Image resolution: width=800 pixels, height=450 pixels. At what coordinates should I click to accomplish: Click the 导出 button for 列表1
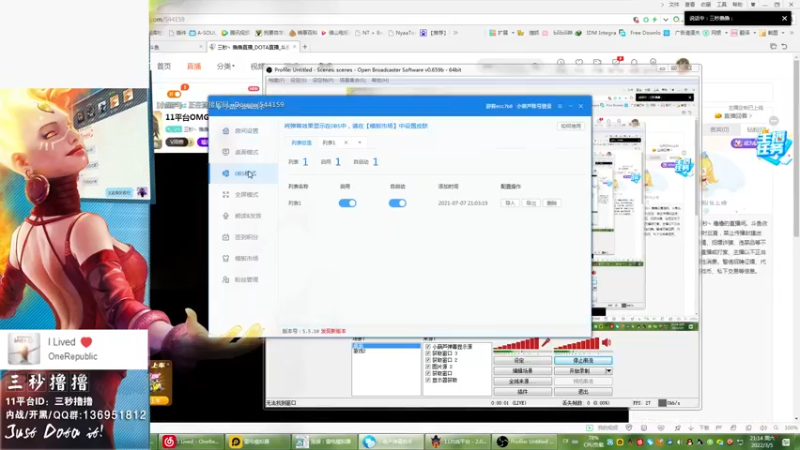tap(531, 203)
